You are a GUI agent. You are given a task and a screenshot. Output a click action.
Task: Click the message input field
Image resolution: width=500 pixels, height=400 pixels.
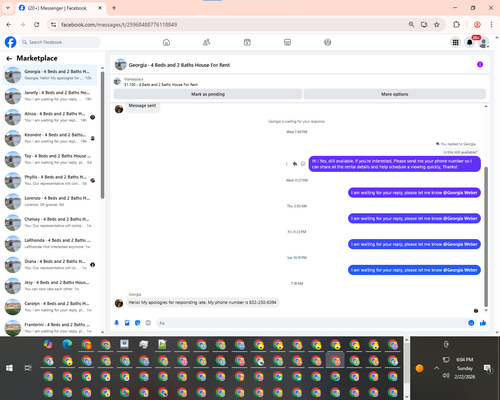click(312, 323)
